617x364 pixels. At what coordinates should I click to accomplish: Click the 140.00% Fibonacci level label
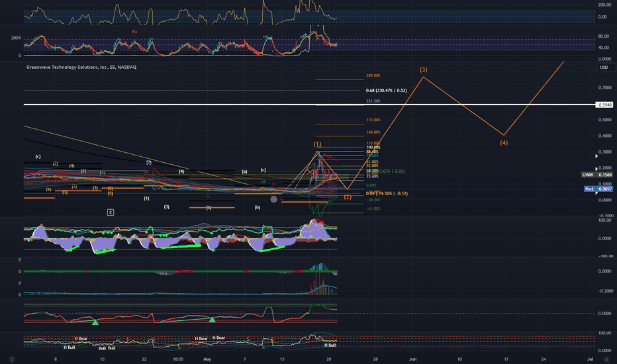click(x=373, y=132)
